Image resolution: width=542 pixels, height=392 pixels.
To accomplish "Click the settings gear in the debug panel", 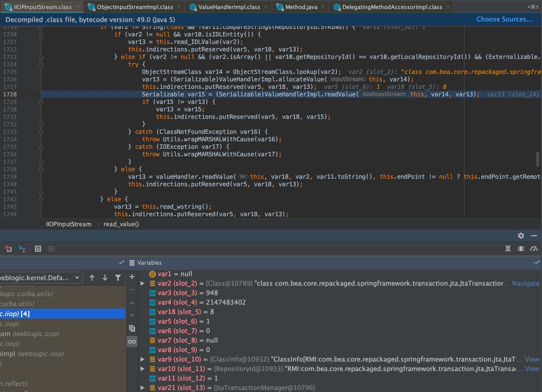I will coord(521,236).
